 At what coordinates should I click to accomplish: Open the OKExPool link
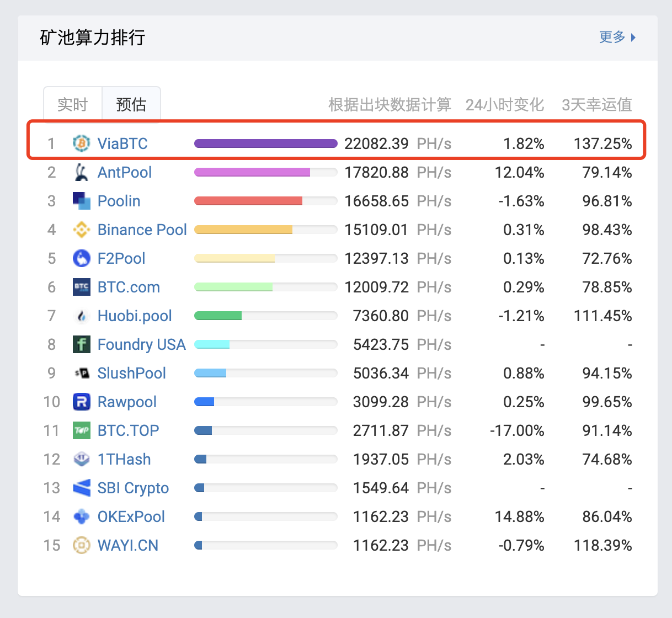click(x=131, y=516)
